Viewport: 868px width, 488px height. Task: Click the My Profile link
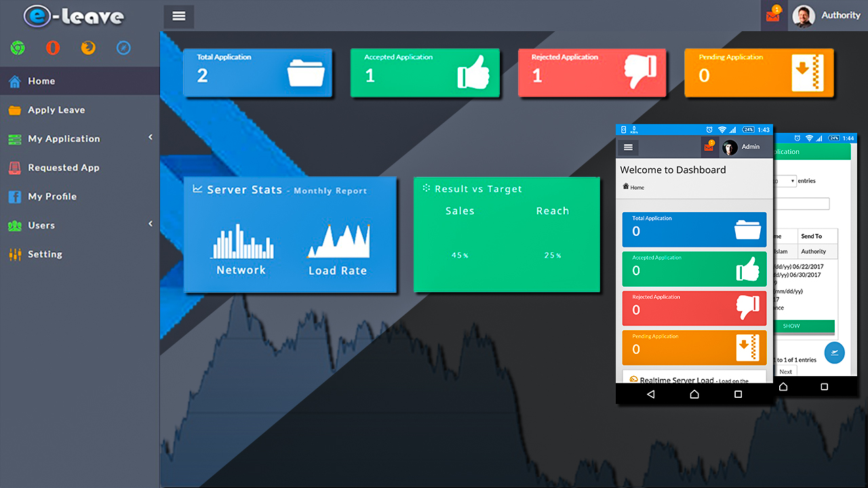coord(52,197)
